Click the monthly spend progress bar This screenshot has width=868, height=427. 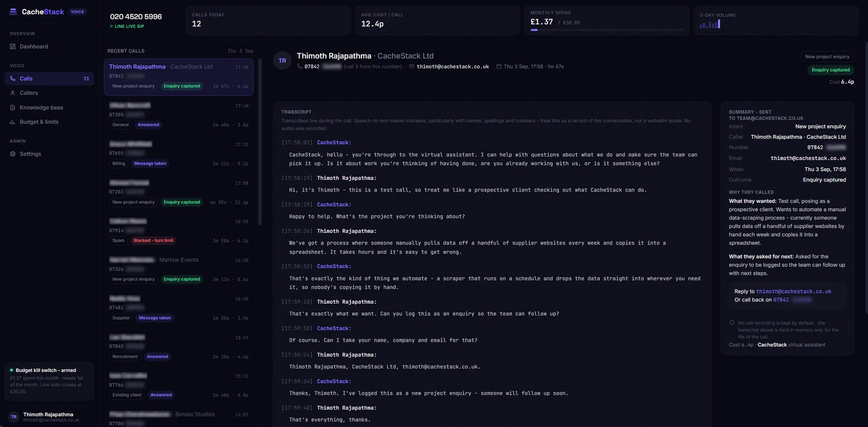607,30
